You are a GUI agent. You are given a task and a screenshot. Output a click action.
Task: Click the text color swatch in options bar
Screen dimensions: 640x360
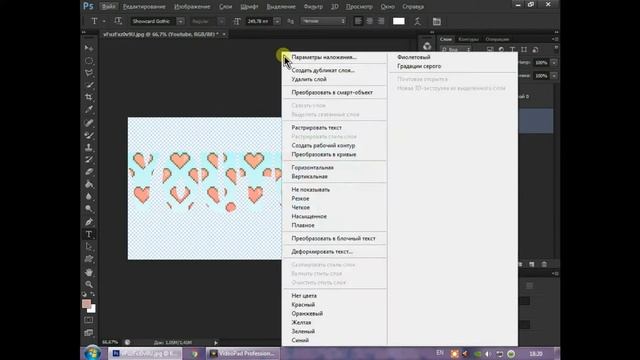pos(399,21)
